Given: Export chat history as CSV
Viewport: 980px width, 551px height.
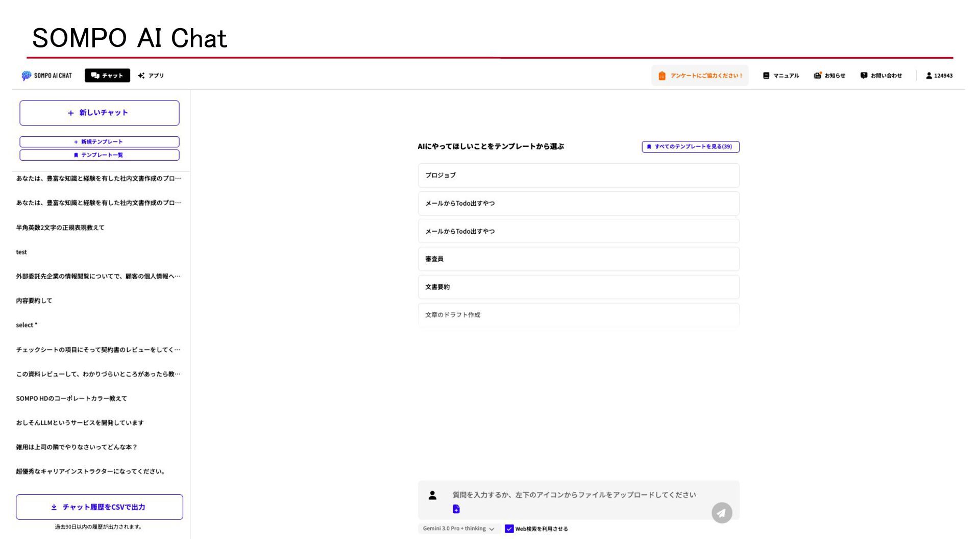Looking at the screenshot, I should pyautogui.click(x=100, y=507).
